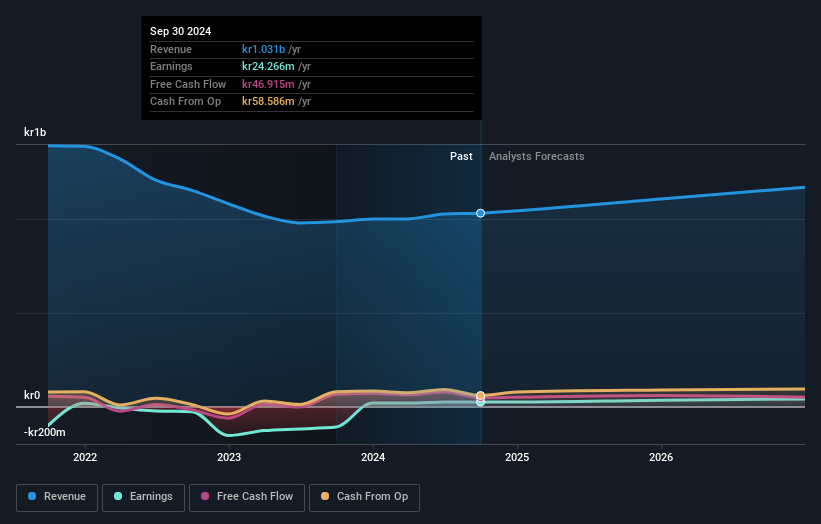Click the kr58.586m cash from op value
The image size is (821, 524).
[x=268, y=102]
